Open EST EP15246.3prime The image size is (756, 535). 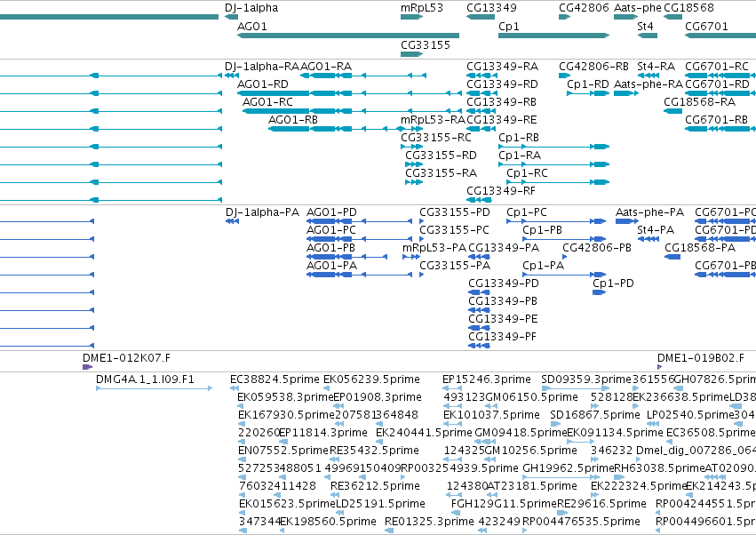tap(452, 388)
